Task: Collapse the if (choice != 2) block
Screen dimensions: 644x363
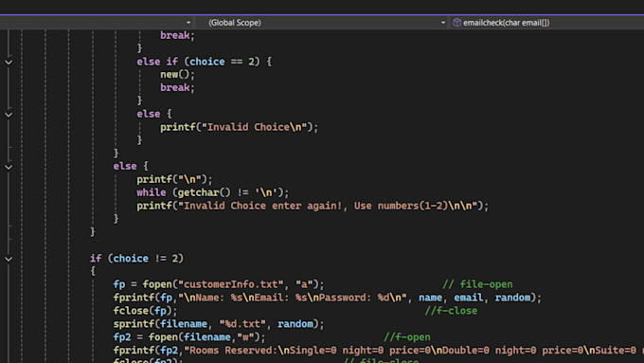Action: (x=9, y=259)
